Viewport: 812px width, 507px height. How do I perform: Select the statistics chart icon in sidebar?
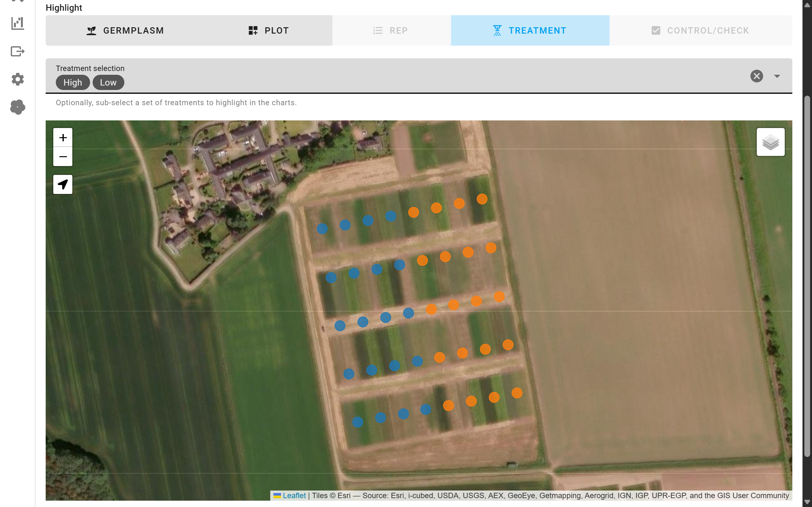coord(17,23)
